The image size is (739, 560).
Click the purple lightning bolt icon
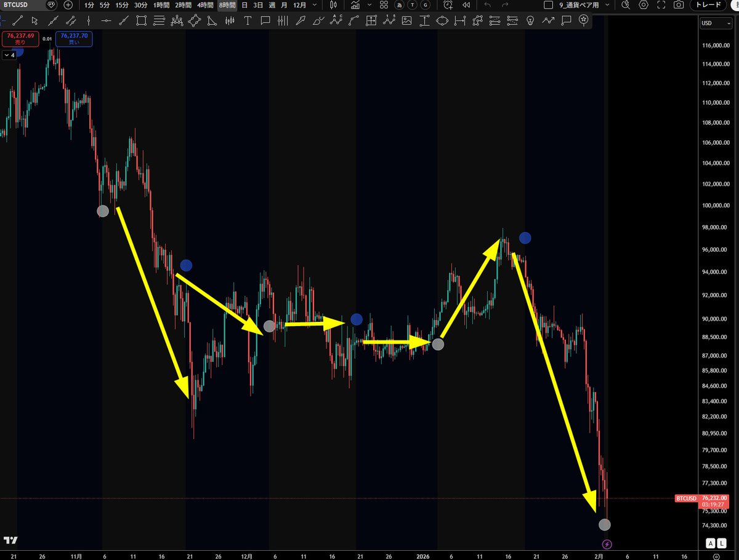pos(607,544)
